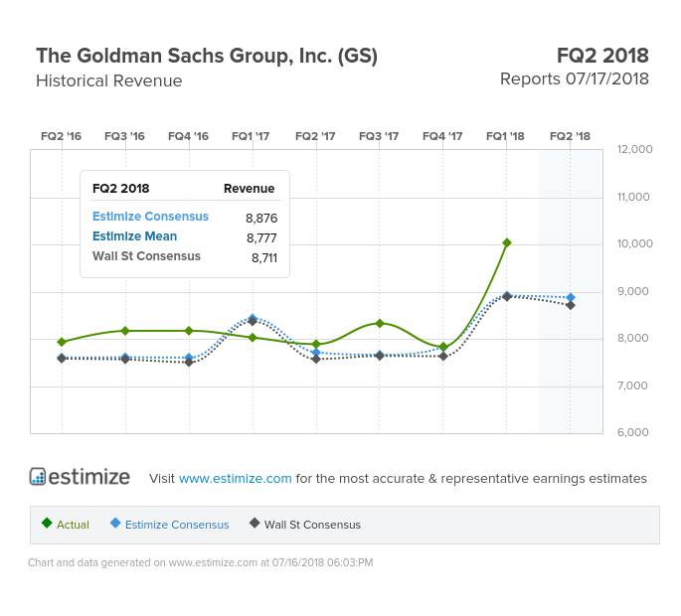Click the green FQ4 '16 actual data point
The width and height of the screenshot is (681, 616).
tap(189, 331)
